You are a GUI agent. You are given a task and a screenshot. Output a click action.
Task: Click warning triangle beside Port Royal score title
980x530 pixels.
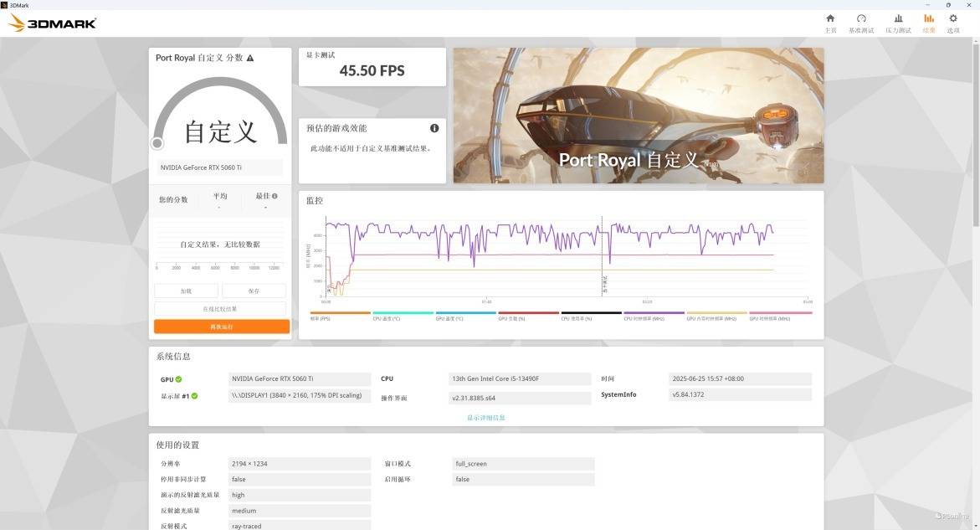(x=250, y=58)
